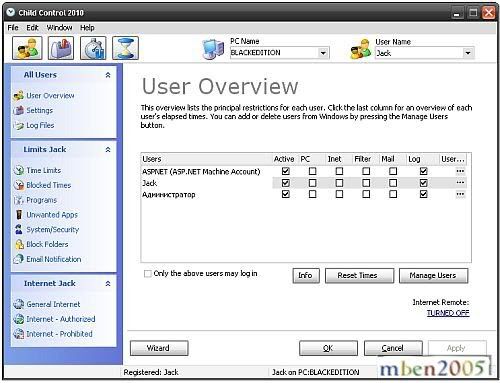500x383 pixels.
Task: Open Settings in the All Users panel
Action: pyautogui.click(x=33, y=110)
